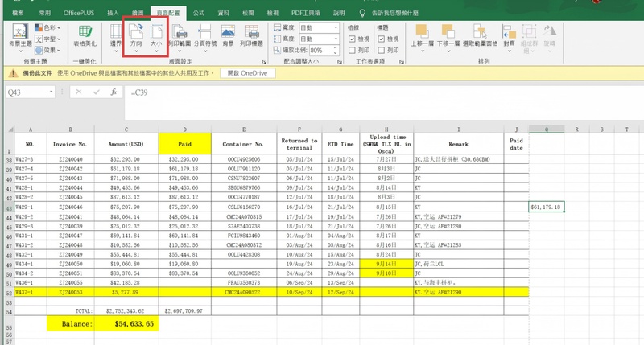This screenshot has height=345, width=644.
Task: Click the 背景 background icon
Action: pos(228,36)
